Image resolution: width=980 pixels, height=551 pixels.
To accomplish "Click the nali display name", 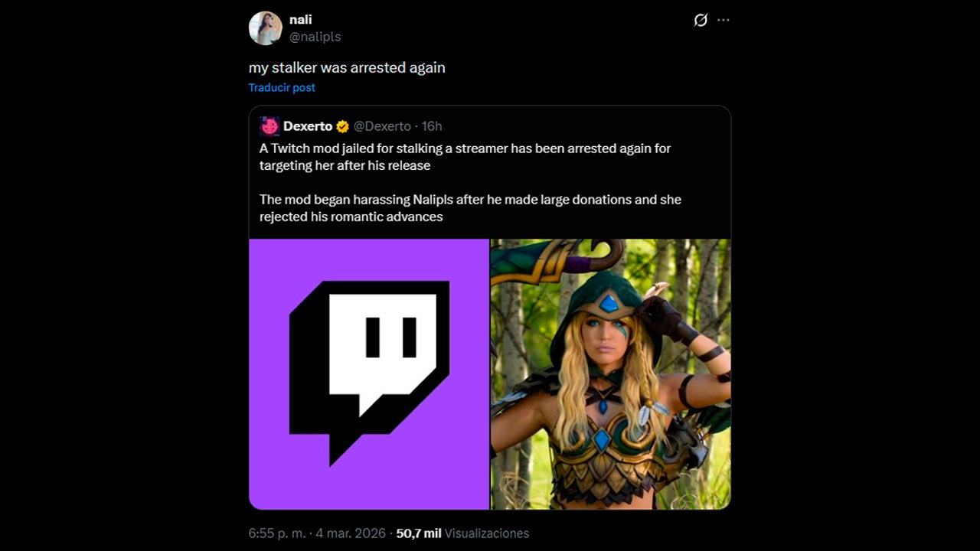I will [x=299, y=19].
